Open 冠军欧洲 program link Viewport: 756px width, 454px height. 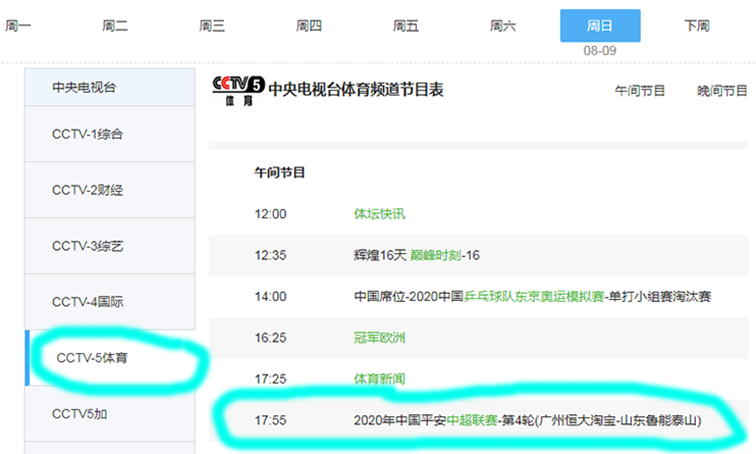[379, 337]
